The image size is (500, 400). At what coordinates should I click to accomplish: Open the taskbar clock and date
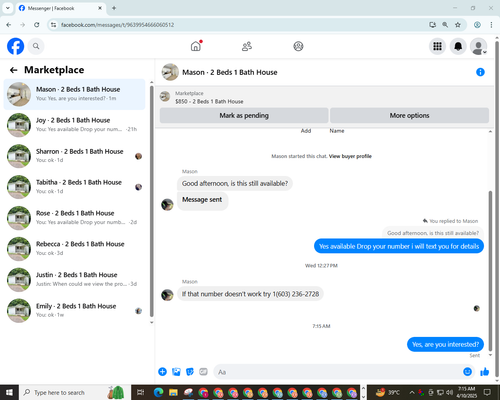click(467, 392)
